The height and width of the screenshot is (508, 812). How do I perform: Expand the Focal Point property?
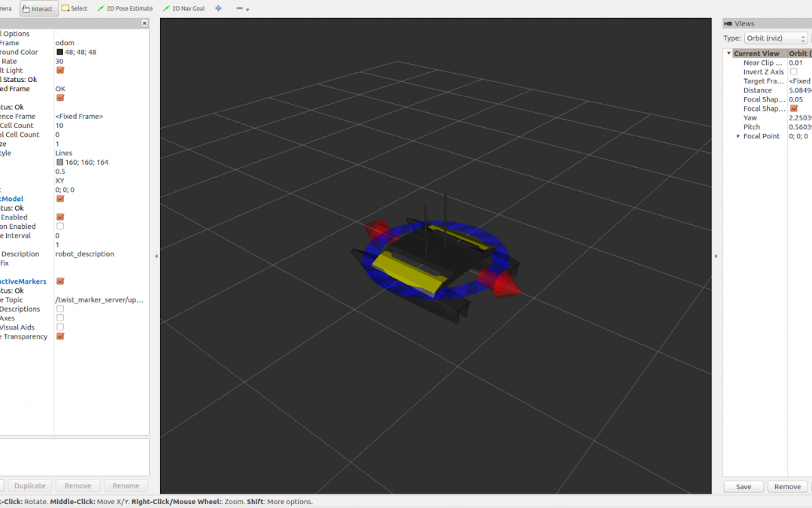tap(738, 136)
